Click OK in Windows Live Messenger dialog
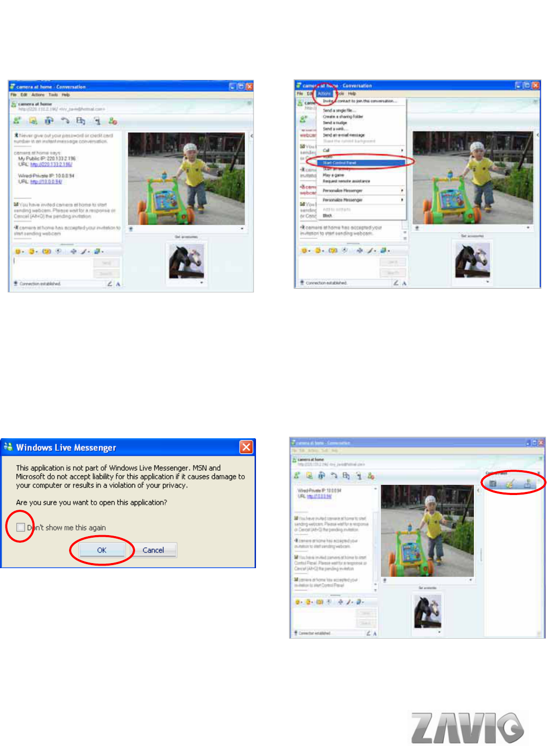Image resolution: width=547 pixels, height=756 pixels. point(102,550)
